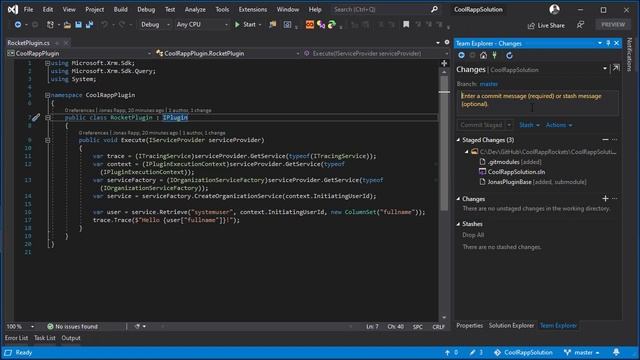The image size is (640, 360).
Task: Open the Output tab
Action: click(71, 338)
